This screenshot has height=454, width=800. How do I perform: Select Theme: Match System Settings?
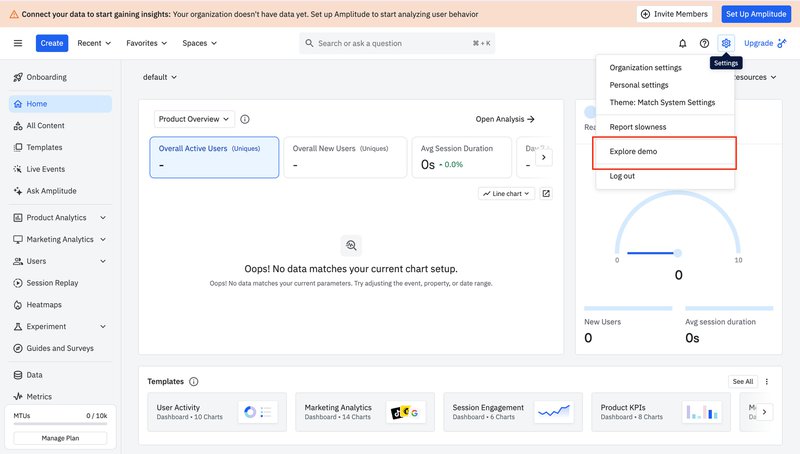coord(662,102)
